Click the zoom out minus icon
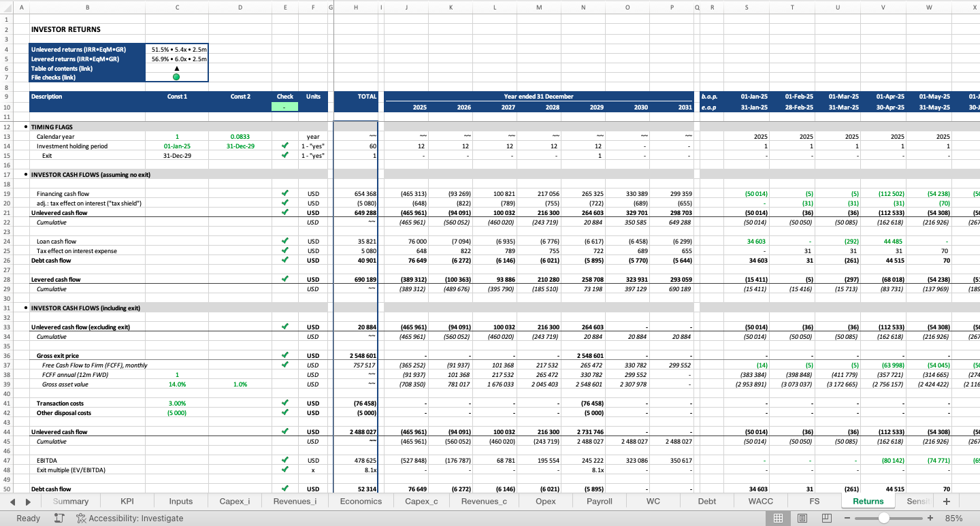 tap(848, 518)
